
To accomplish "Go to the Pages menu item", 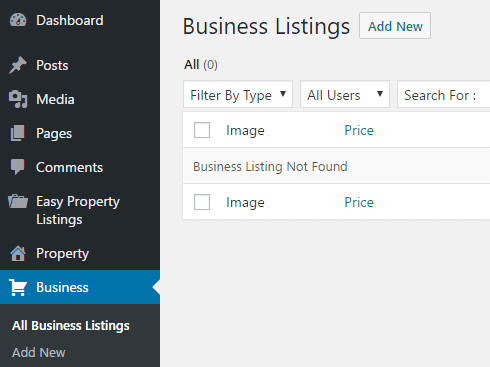I will 80,133.
